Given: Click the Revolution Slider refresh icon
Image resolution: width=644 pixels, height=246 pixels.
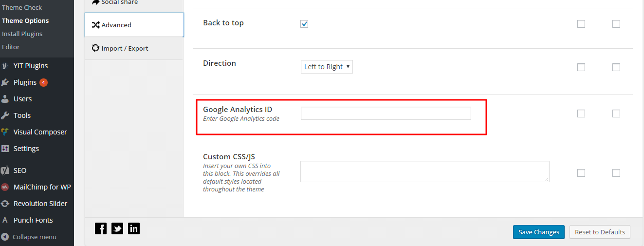Looking at the screenshot, I should pos(5,204).
